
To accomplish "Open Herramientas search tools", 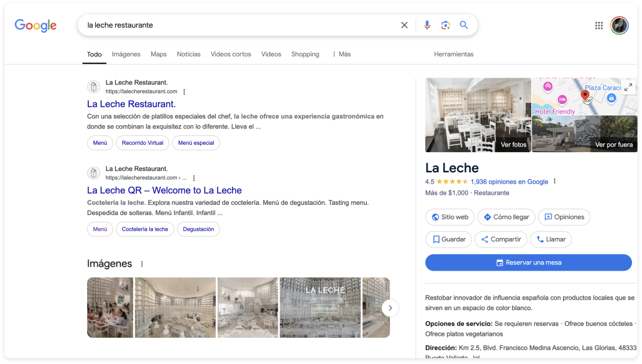I will pyautogui.click(x=454, y=54).
